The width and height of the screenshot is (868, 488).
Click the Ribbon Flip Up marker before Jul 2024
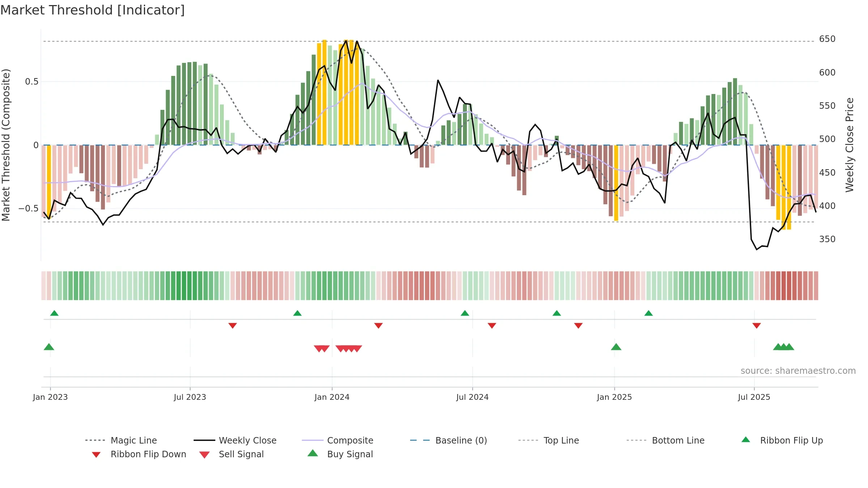465,313
